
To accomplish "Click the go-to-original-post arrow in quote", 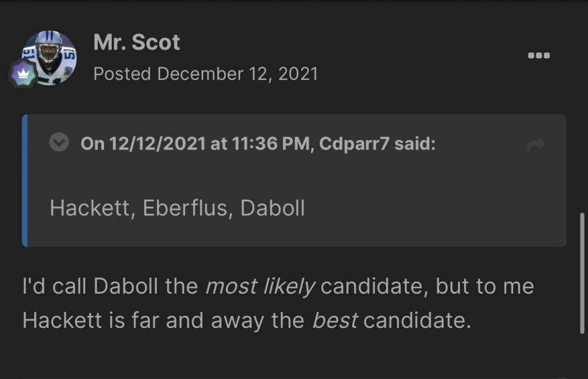I will point(536,145).
